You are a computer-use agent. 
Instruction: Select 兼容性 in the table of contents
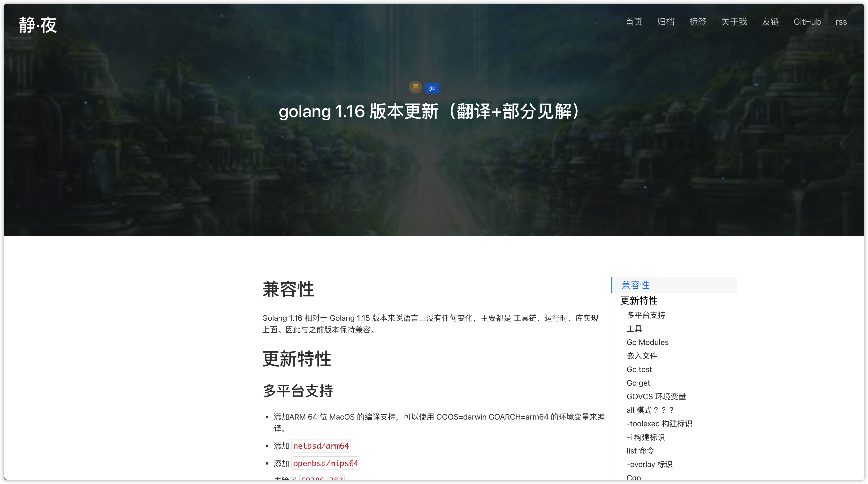(x=635, y=285)
